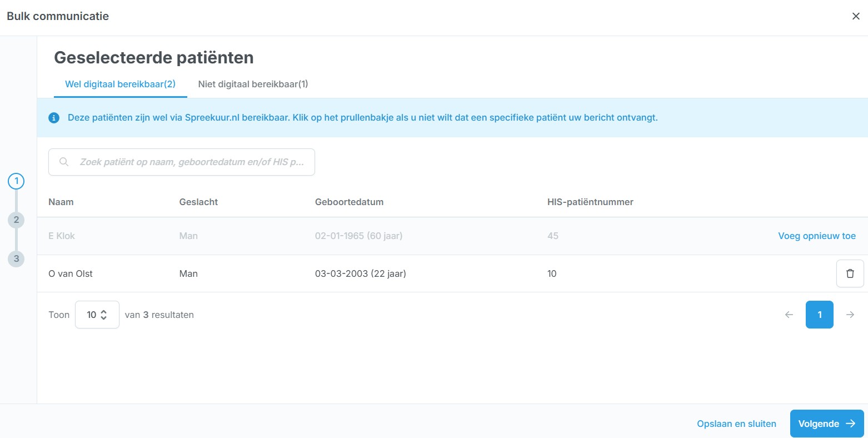This screenshot has height=438, width=868.
Task: Jump to step 2 in stepper
Action: [x=16, y=220]
